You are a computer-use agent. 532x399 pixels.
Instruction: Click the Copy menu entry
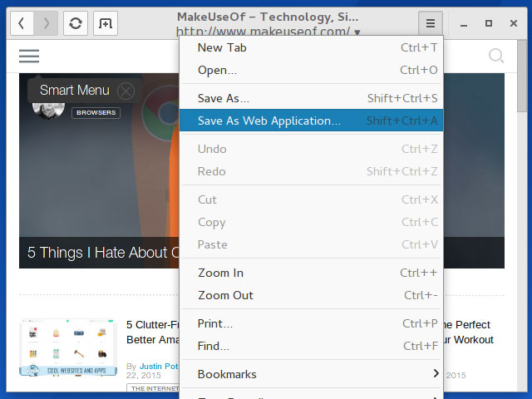(311, 222)
